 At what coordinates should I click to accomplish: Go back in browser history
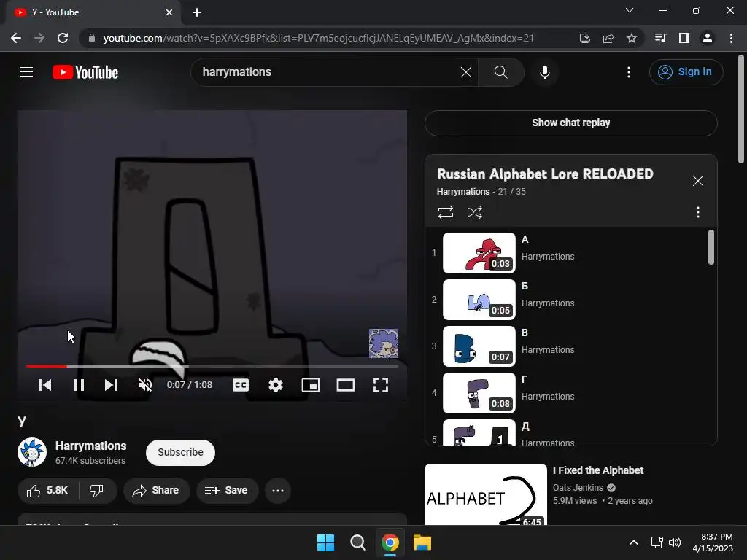coord(16,38)
